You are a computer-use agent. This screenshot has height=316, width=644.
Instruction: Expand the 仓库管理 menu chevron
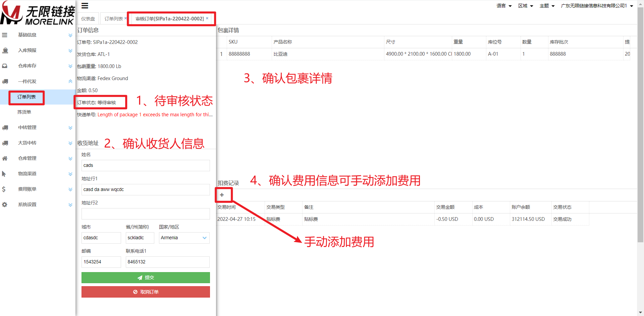(x=70, y=159)
